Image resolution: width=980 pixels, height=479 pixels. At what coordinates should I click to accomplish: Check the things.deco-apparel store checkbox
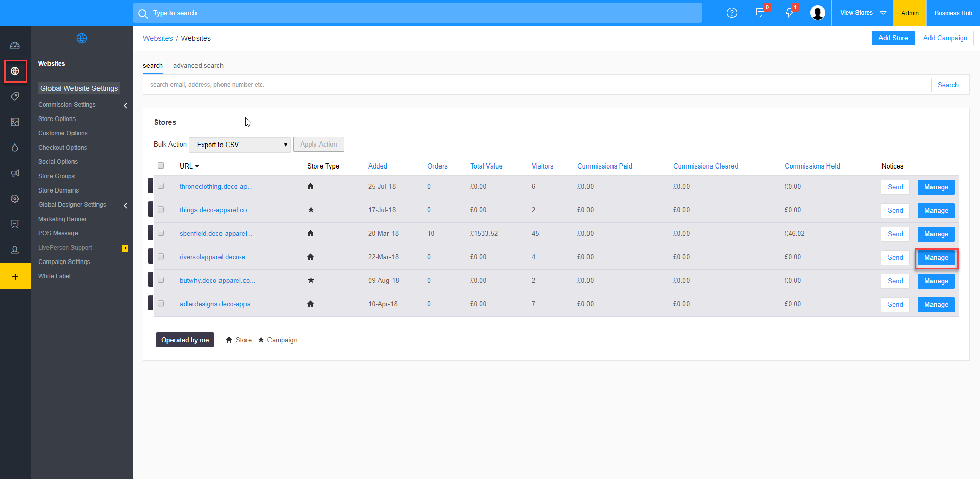(161, 209)
